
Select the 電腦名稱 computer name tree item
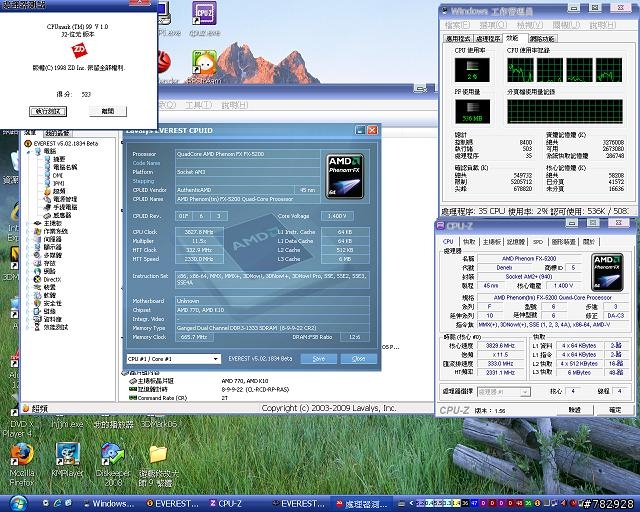click(60, 167)
